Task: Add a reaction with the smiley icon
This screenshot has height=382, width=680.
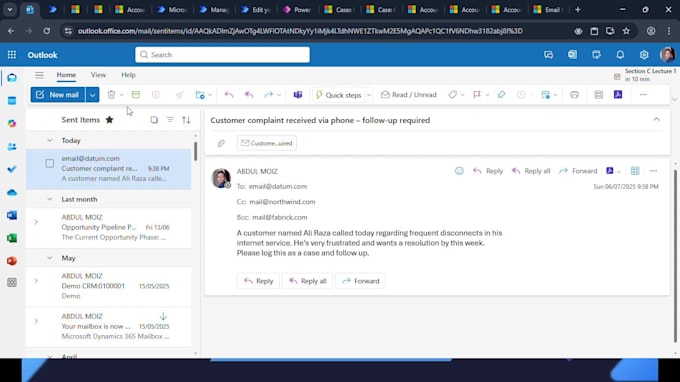Action: pyautogui.click(x=459, y=171)
